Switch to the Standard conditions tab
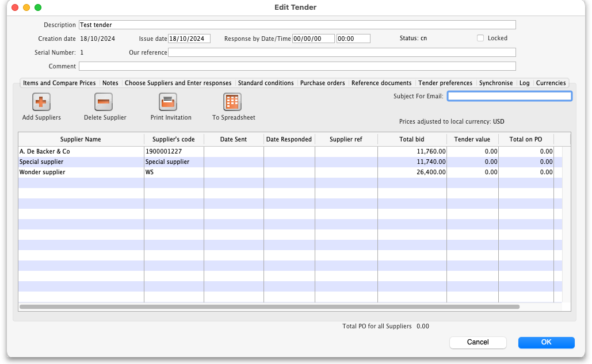This screenshot has width=592, height=364. tap(266, 83)
